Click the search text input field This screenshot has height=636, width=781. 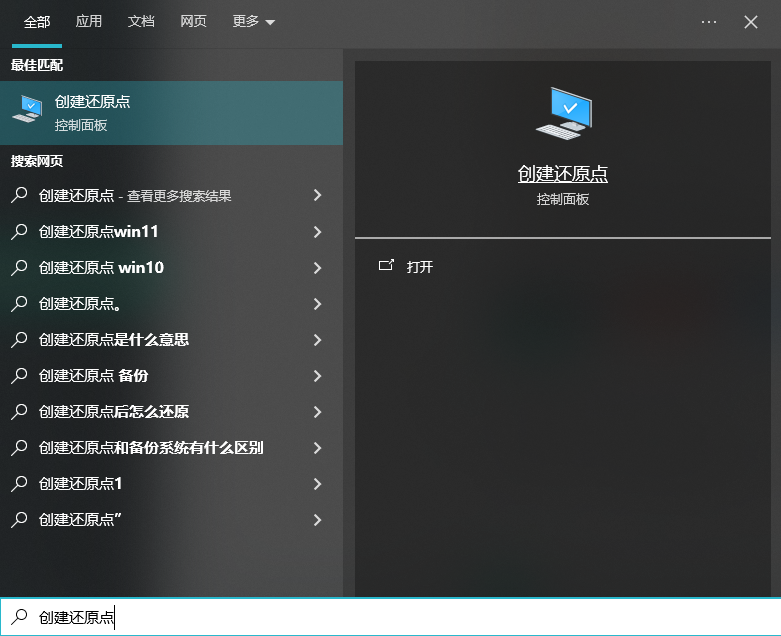coord(400,617)
